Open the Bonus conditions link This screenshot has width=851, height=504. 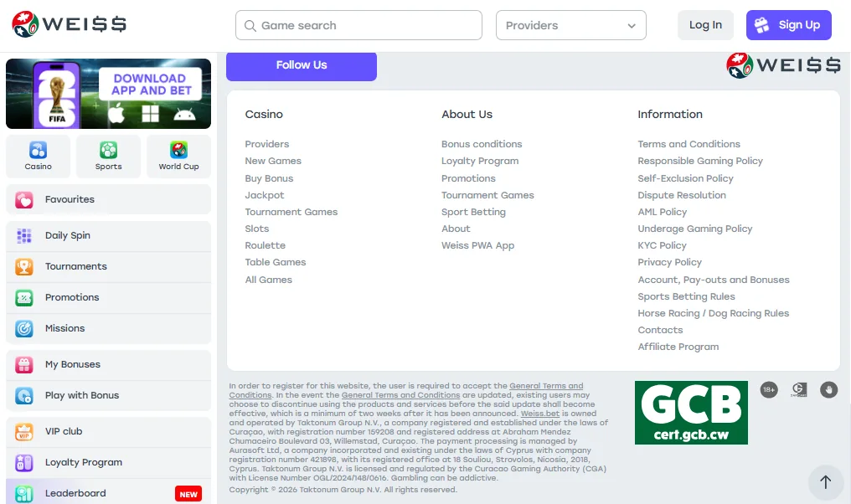coord(482,144)
